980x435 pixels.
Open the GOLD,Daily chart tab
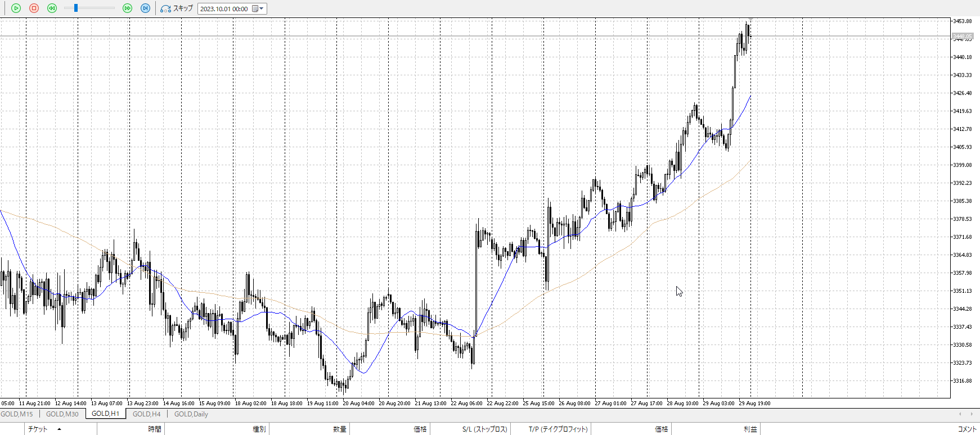(191, 414)
